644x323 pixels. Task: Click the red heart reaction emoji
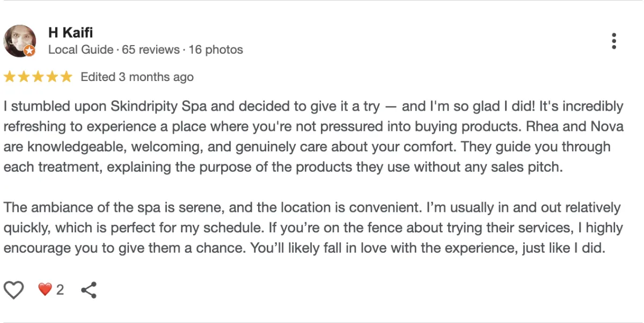click(45, 290)
